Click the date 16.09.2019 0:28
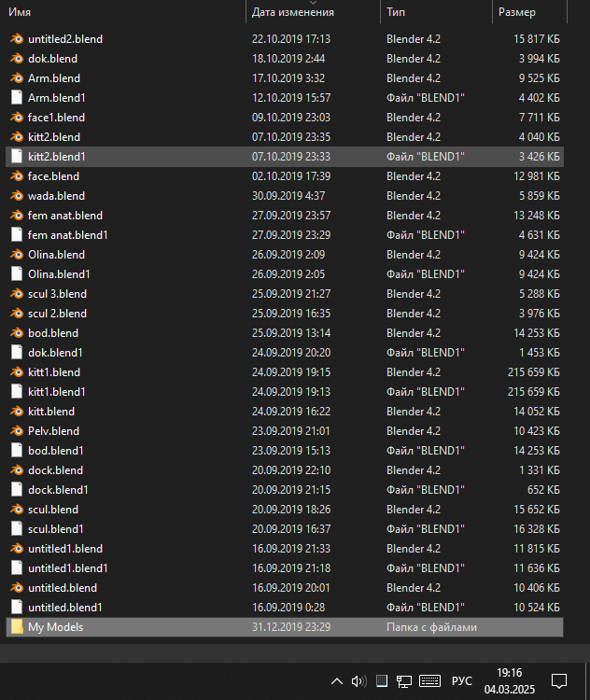The width and height of the screenshot is (590, 700). (288, 608)
